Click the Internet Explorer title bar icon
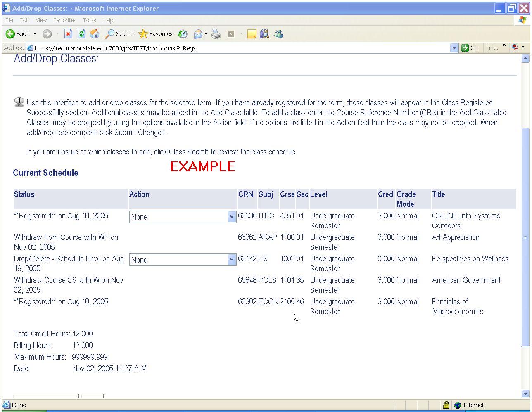Screen dimensions: 532x412 pyautogui.click(x=6, y=8)
